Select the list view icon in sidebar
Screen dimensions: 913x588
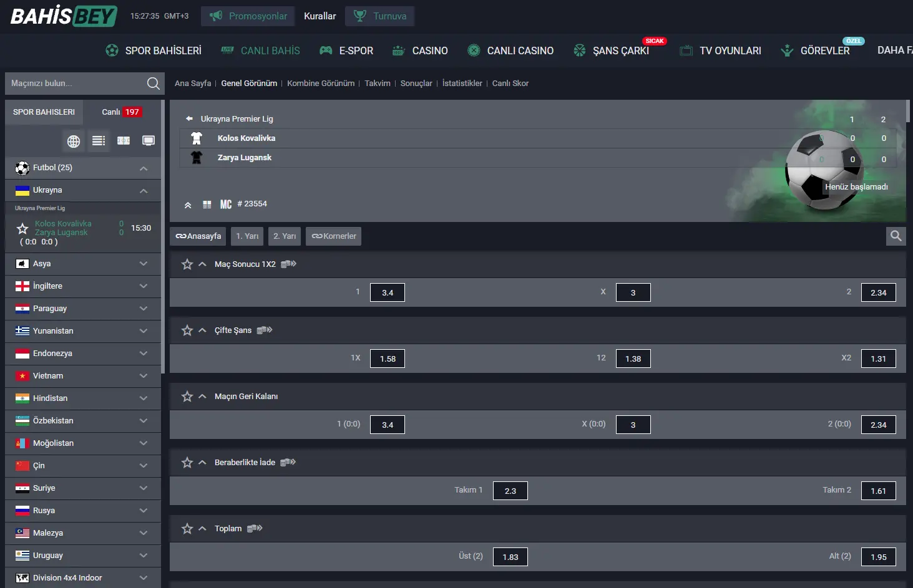pyautogui.click(x=99, y=141)
